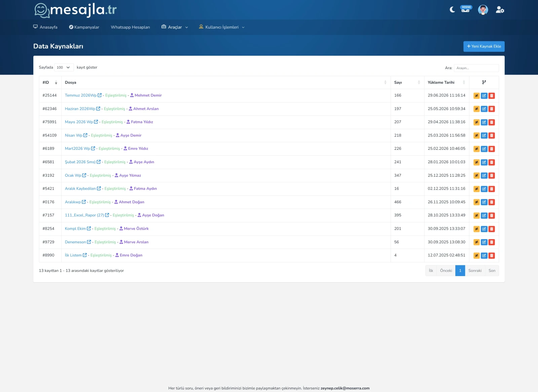Click user name Emre Doğan
Screen dimensions: 538x392
click(131, 255)
